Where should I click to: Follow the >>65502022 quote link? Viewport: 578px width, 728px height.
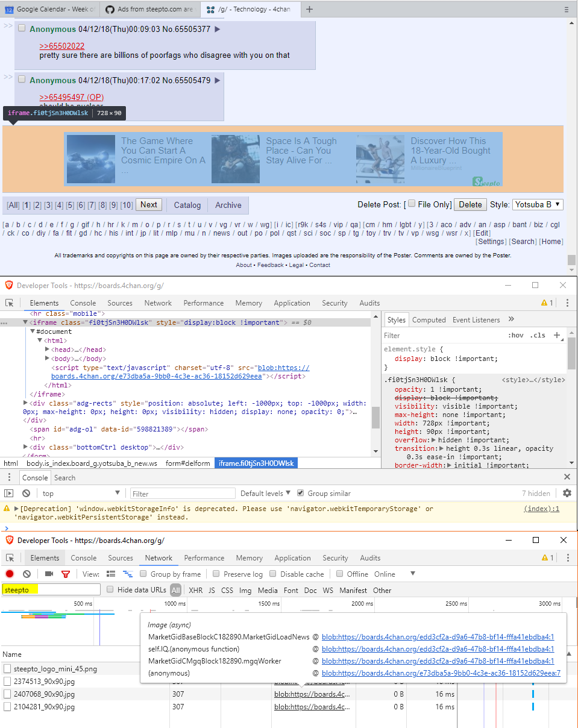[x=62, y=46]
